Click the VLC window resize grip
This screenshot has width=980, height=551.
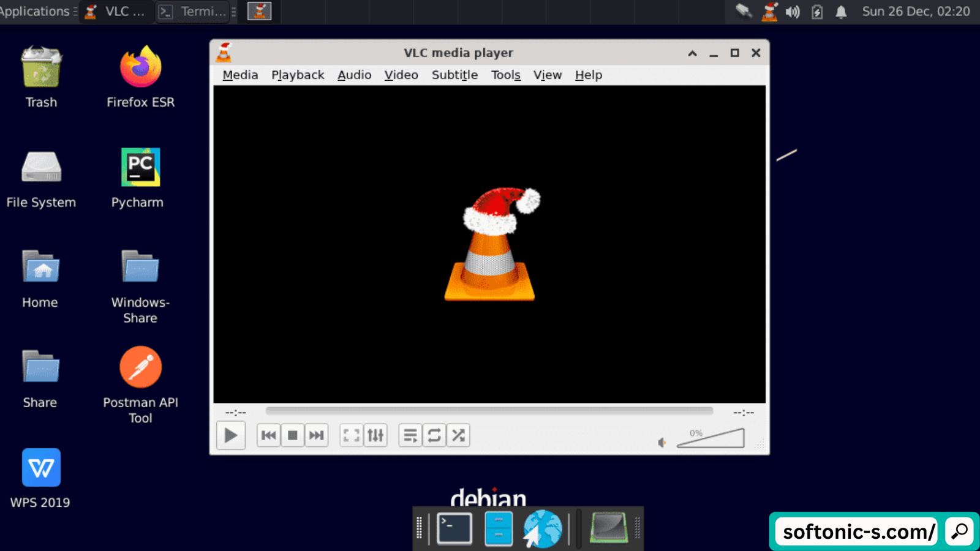[x=759, y=445]
